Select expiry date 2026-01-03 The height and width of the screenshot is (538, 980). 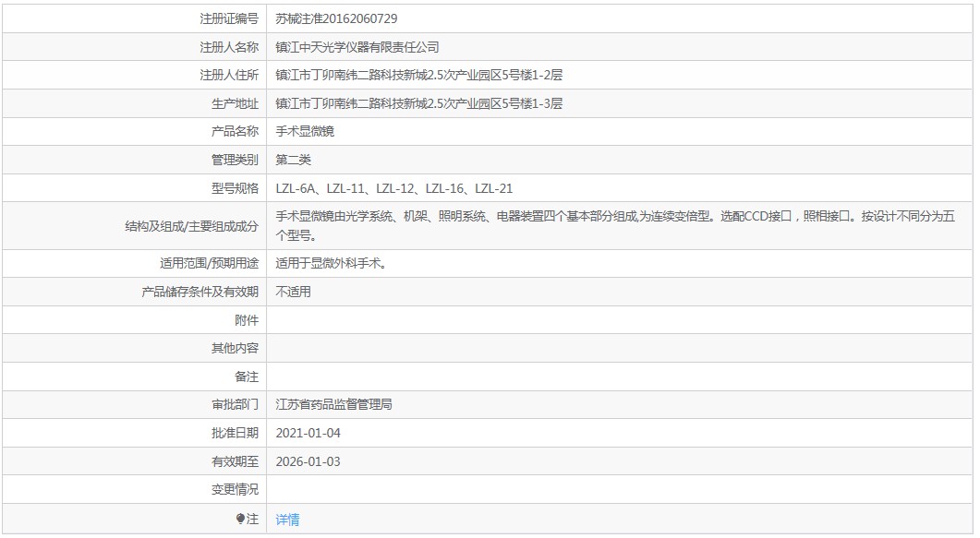pyautogui.click(x=309, y=461)
